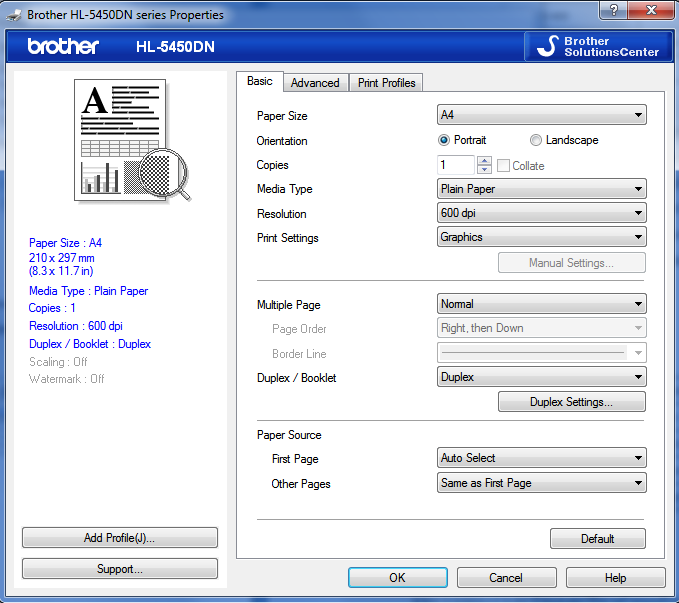
Task: Close the Properties dialog with the X
Action: pos(651,10)
